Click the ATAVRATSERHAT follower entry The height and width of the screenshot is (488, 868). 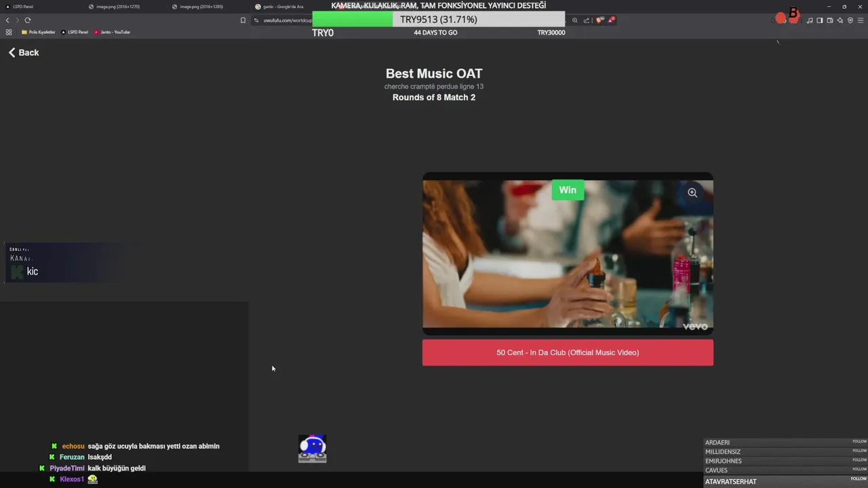786,481
